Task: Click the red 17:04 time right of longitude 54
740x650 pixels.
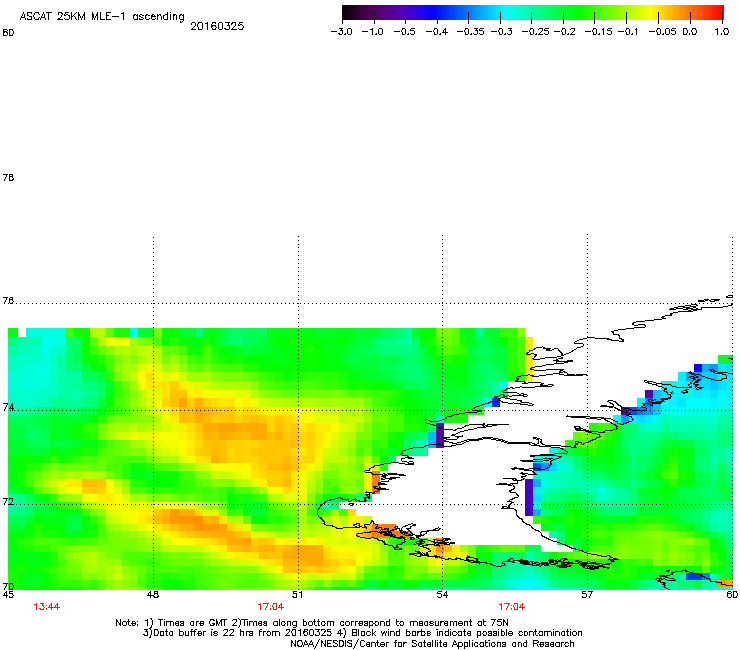Action: pyautogui.click(x=512, y=607)
